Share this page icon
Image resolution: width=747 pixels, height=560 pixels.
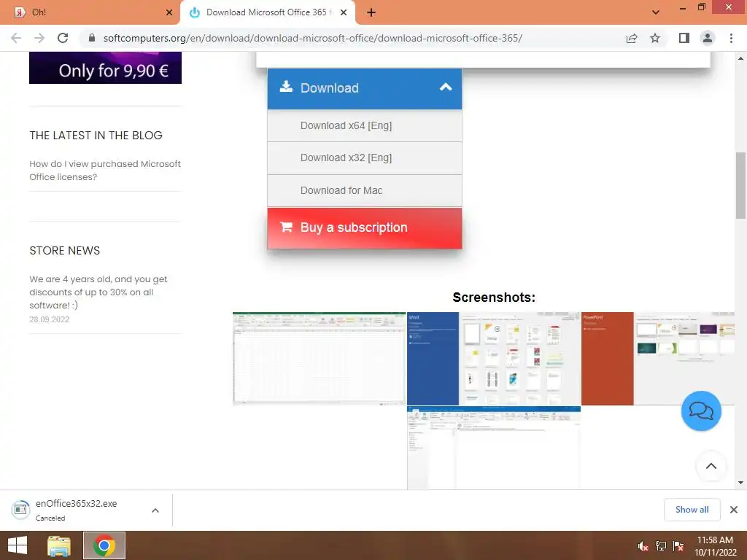pyautogui.click(x=632, y=38)
